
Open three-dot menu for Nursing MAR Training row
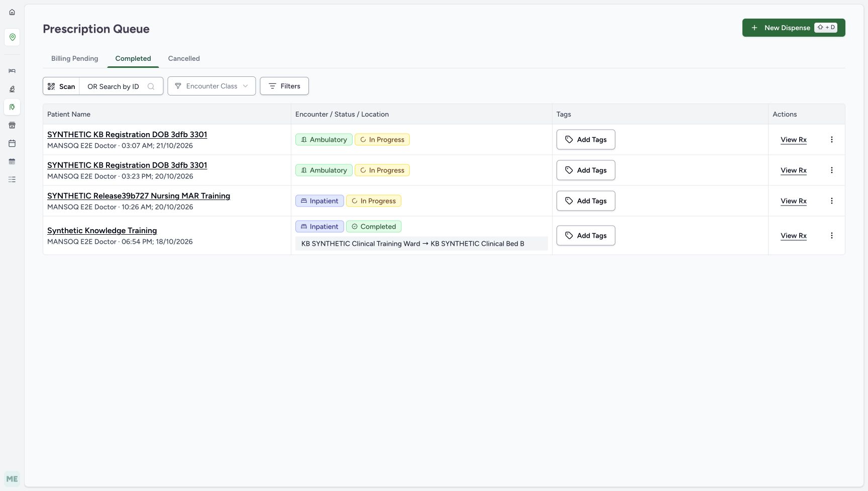(x=832, y=201)
